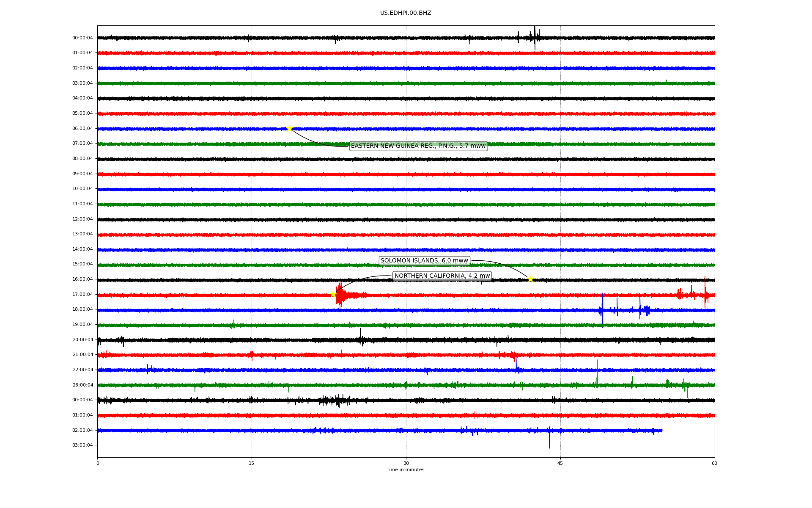Viewport: 812px width, 508px height.
Task: Click the Eastern New Guinea 5.7 mww label
Action: click(x=418, y=146)
